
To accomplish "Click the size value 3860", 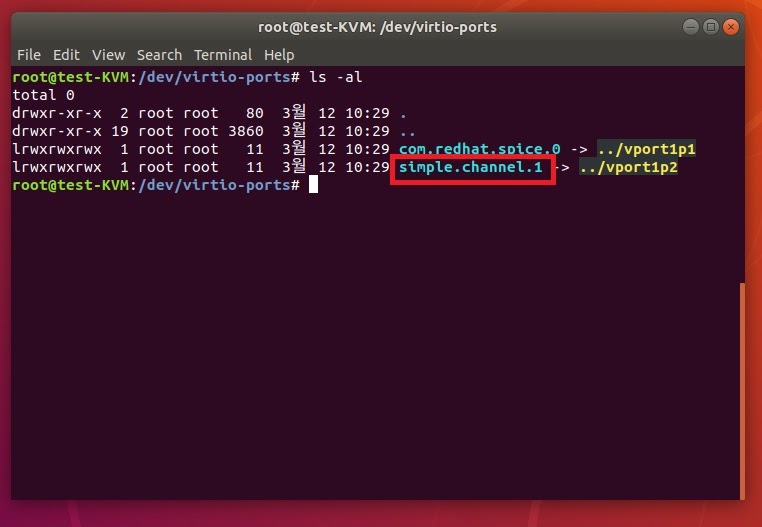I will click(x=246, y=131).
